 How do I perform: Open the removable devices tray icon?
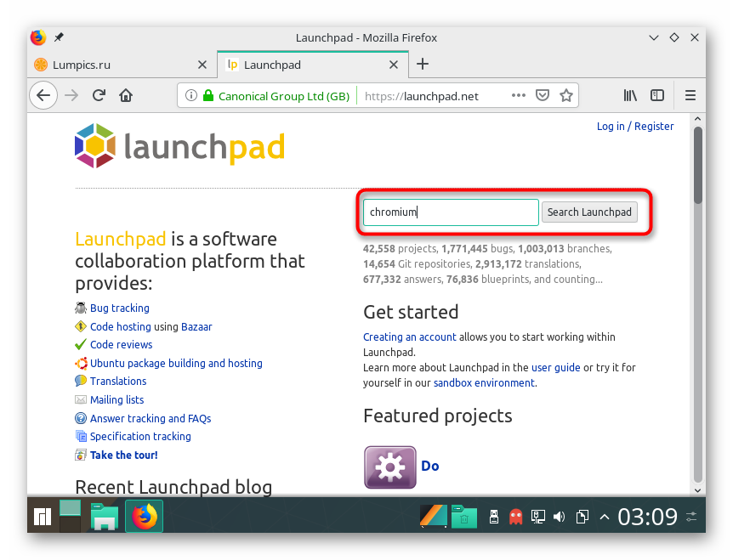pyautogui.click(x=494, y=517)
